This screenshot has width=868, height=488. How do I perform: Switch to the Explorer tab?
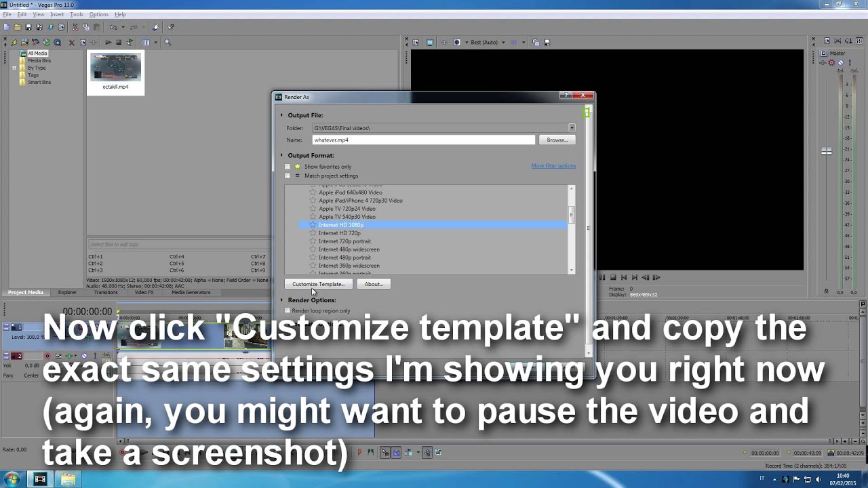pyautogui.click(x=67, y=293)
